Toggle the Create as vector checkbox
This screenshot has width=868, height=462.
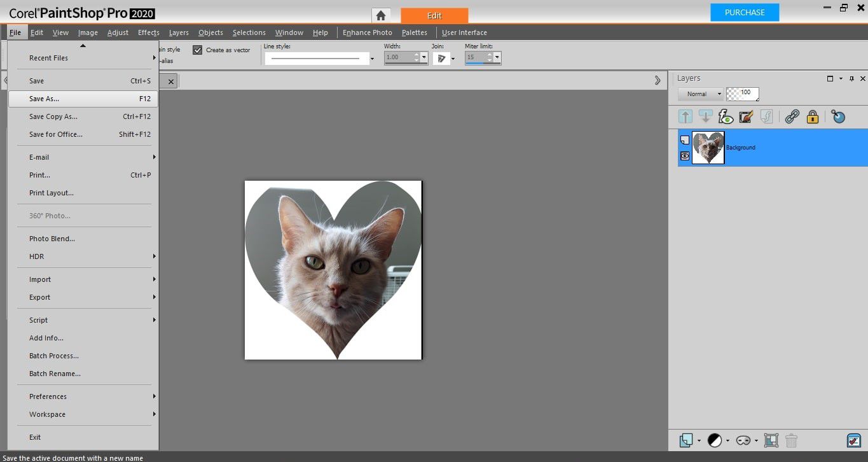197,50
